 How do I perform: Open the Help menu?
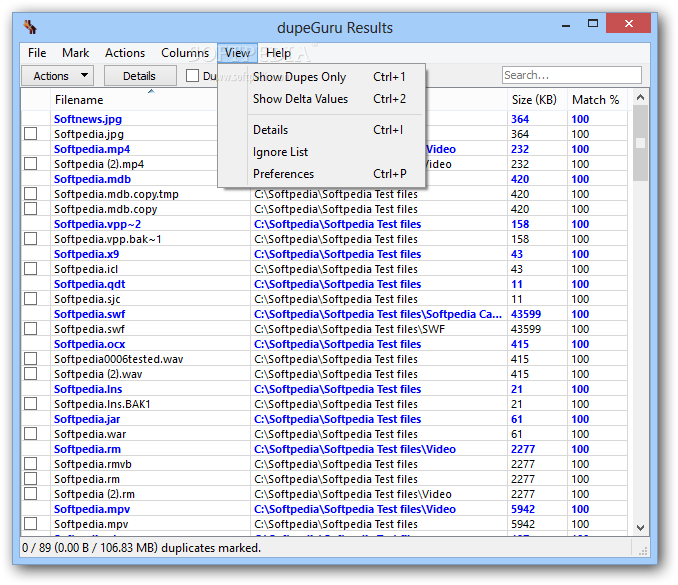[278, 53]
